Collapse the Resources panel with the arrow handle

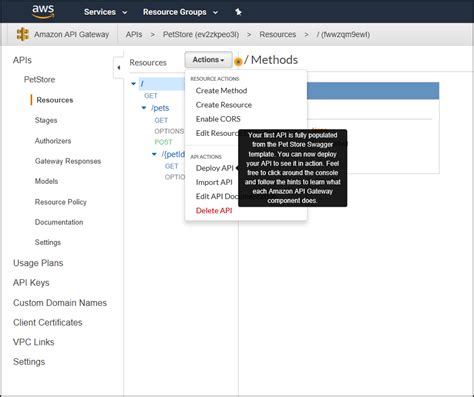click(119, 68)
